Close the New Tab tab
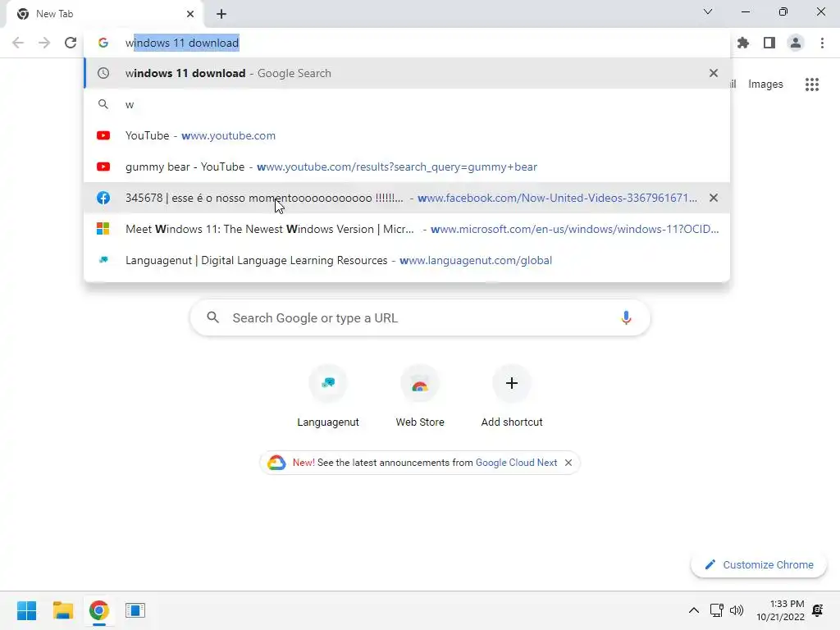840x630 pixels. click(190, 14)
